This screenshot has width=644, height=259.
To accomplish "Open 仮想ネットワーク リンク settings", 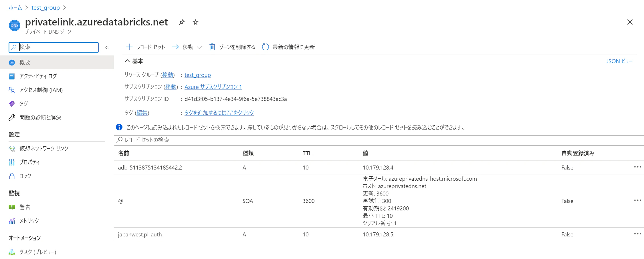I will (x=57, y=148).
